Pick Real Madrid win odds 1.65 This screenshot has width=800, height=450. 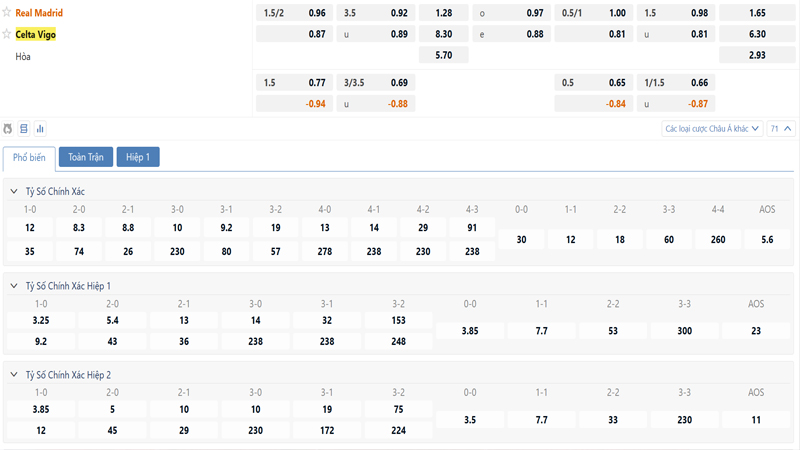pyautogui.click(x=757, y=13)
